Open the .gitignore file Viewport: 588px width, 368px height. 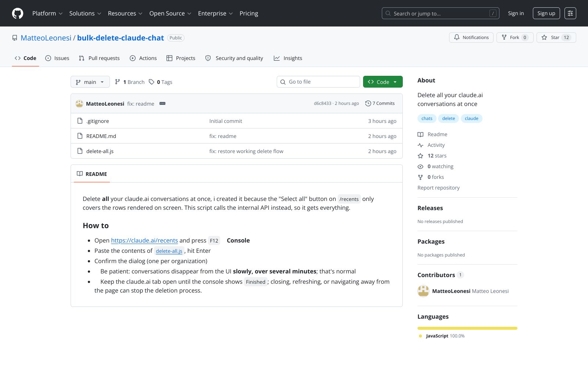pos(98,121)
